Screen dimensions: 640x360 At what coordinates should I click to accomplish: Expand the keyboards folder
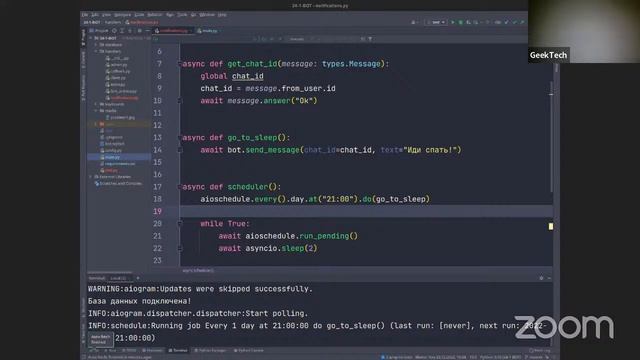pos(96,104)
